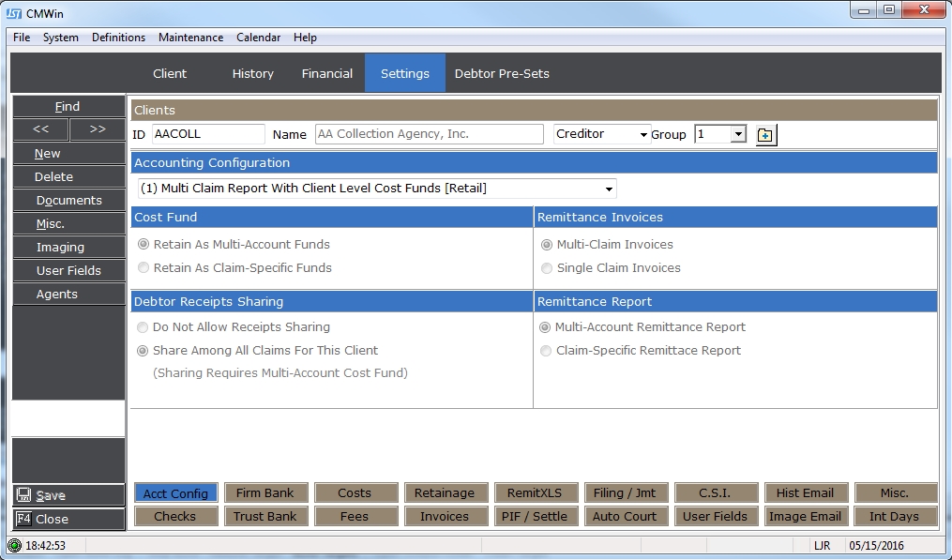
Task: Click the CMWin application icon in title bar
Action: click(14, 13)
